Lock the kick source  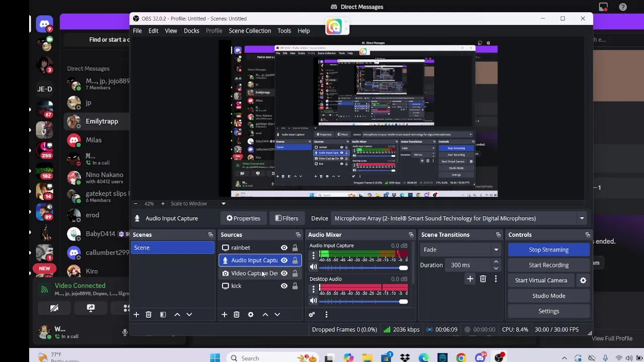(x=295, y=286)
